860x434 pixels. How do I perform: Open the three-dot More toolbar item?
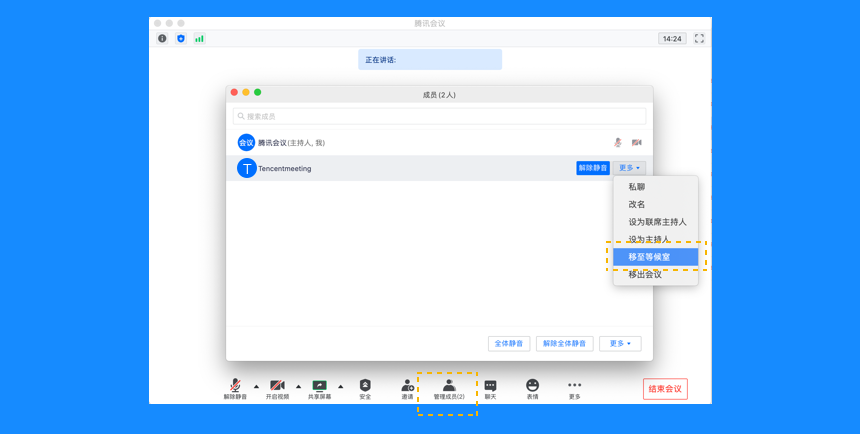[x=574, y=389]
